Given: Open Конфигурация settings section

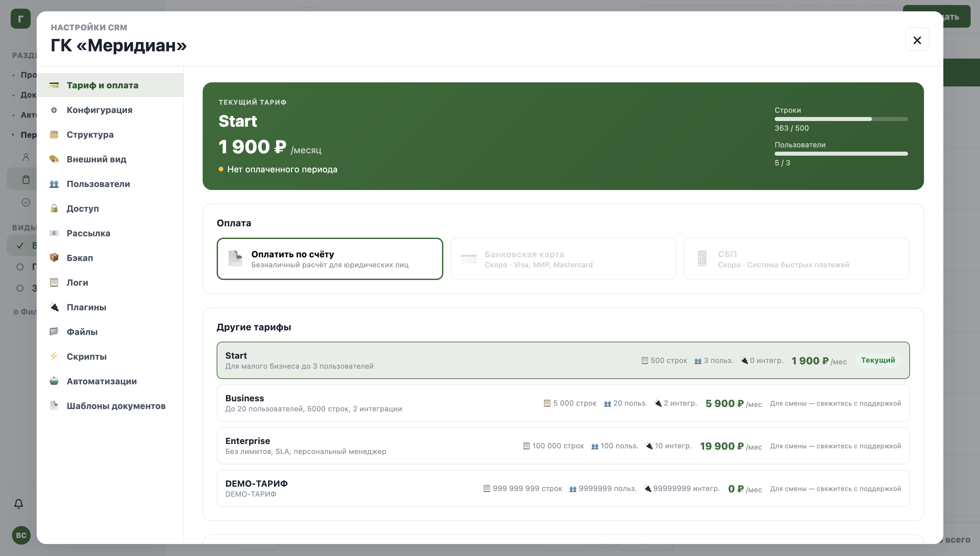Looking at the screenshot, I should coord(110,110).
